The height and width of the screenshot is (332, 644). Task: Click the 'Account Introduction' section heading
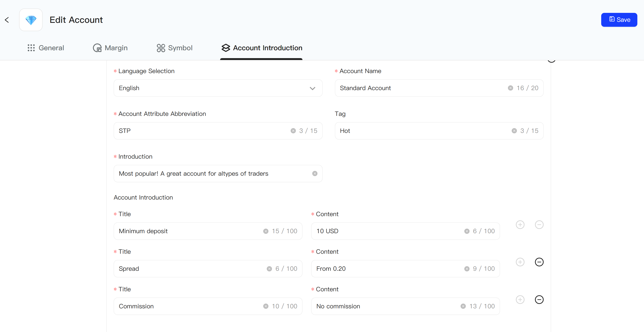click(x=143, y=198)
